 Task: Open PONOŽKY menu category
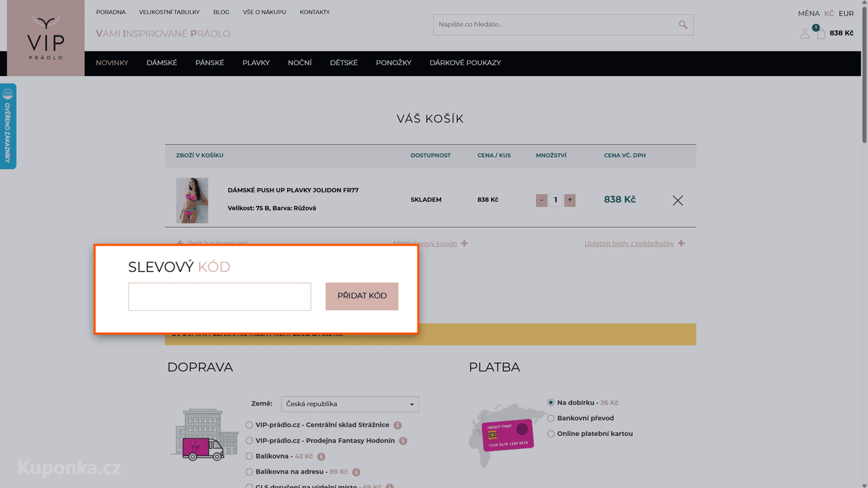pyautogui.click(x=393, y=63)
